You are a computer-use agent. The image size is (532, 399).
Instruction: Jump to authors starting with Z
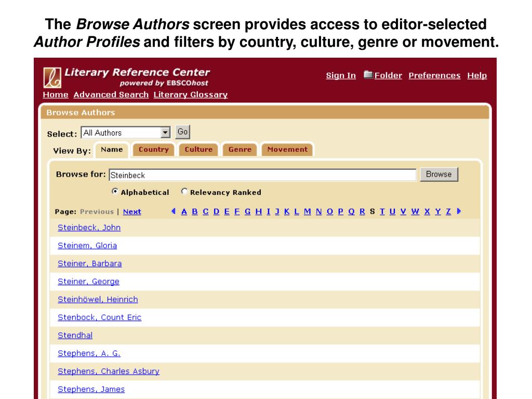click(x=448, y=211)
